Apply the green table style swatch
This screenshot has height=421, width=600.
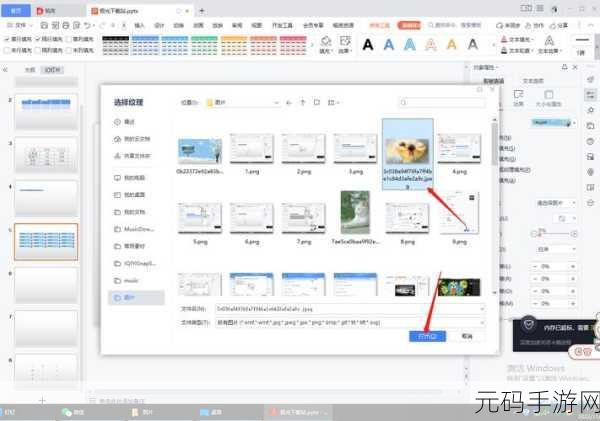pos(204,45)
